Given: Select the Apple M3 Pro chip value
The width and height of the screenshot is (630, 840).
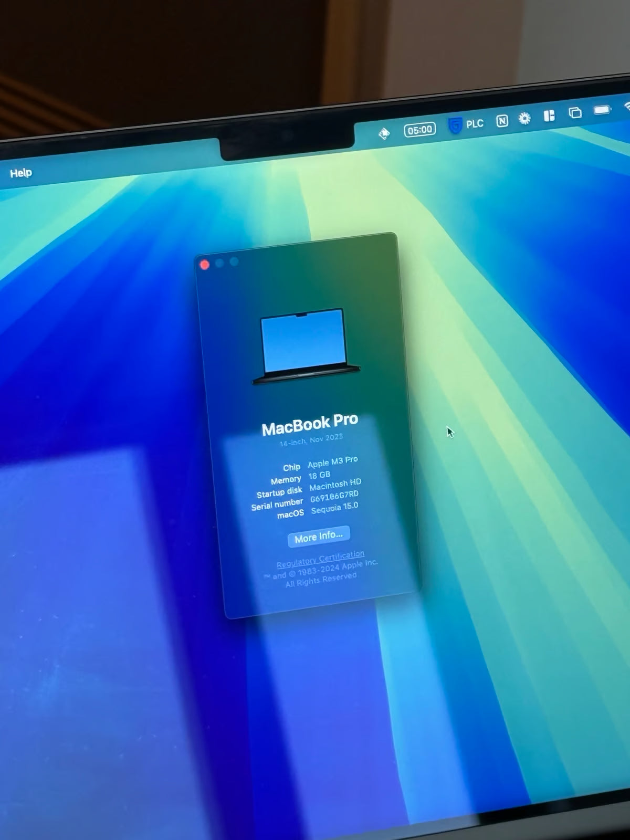Looking at the screenshot, I should click(332, 461).
